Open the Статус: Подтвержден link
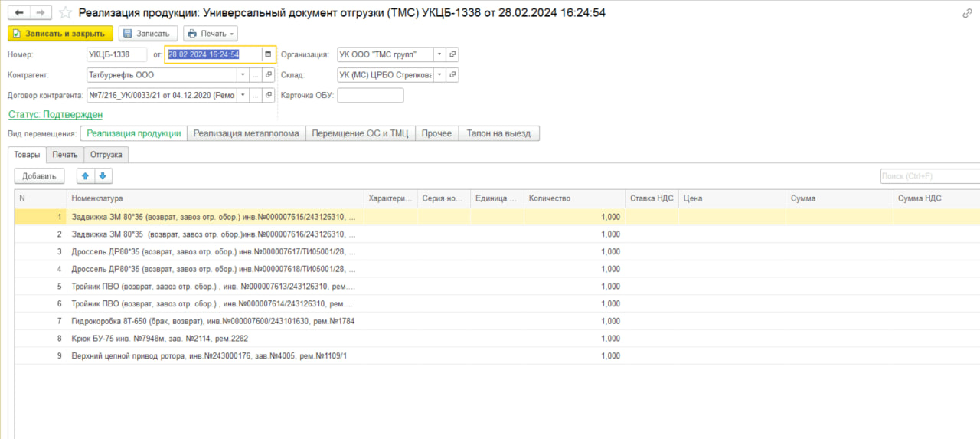This screenshot has height=439, width=980. [55, 114]
